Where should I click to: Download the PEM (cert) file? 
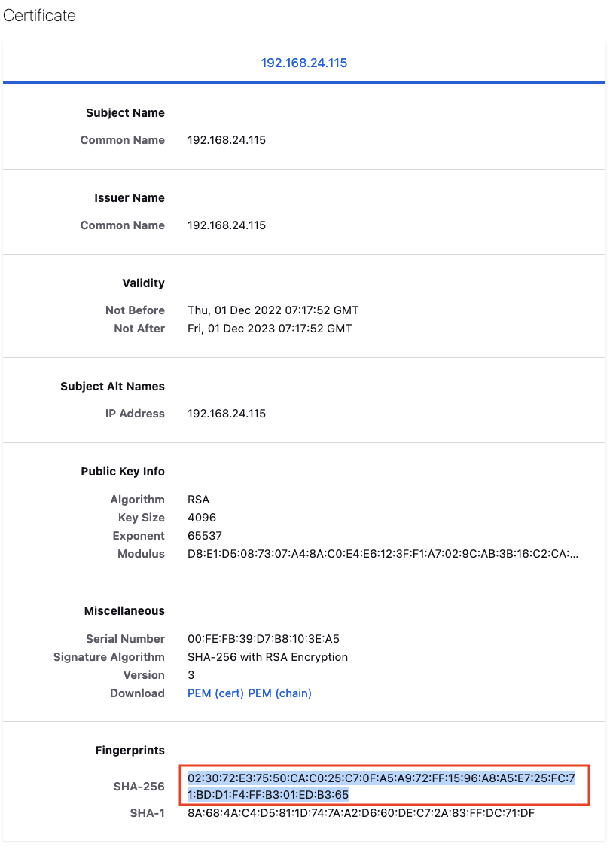pyautogui.click(x=215, y=693)
